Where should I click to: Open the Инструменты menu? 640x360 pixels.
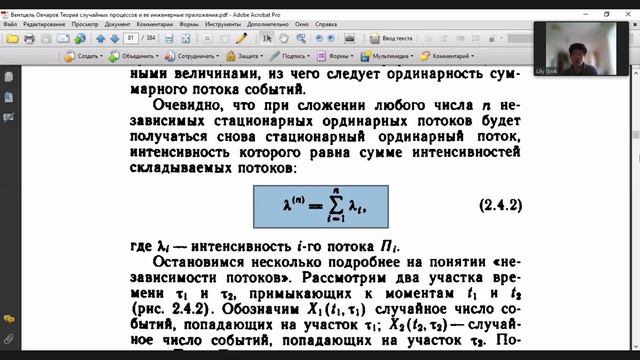[x=223, y=24]
